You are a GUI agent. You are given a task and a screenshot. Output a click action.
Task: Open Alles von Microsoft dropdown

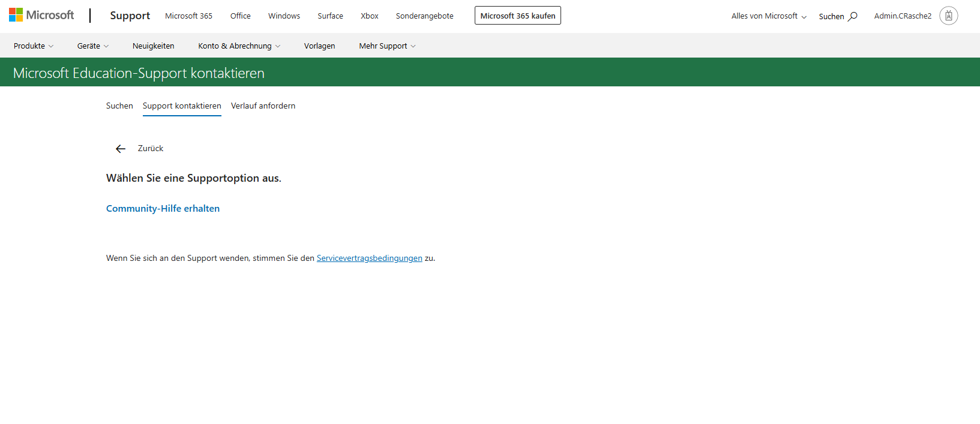[769, 16]
